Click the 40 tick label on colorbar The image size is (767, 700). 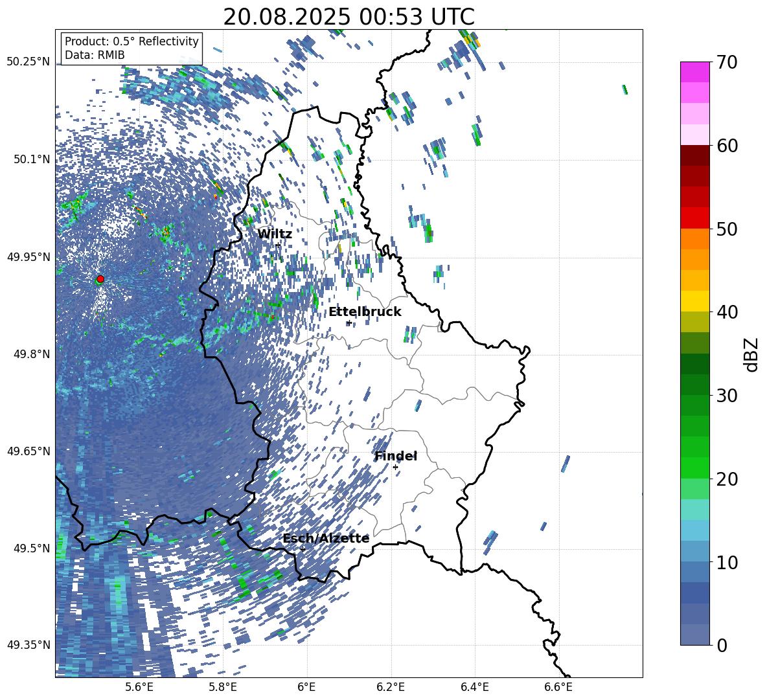(x=727, y=312)
